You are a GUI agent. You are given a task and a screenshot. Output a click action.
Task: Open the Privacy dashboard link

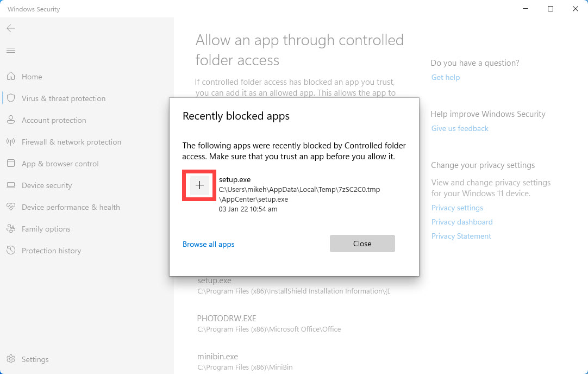(x=462, y=222)
